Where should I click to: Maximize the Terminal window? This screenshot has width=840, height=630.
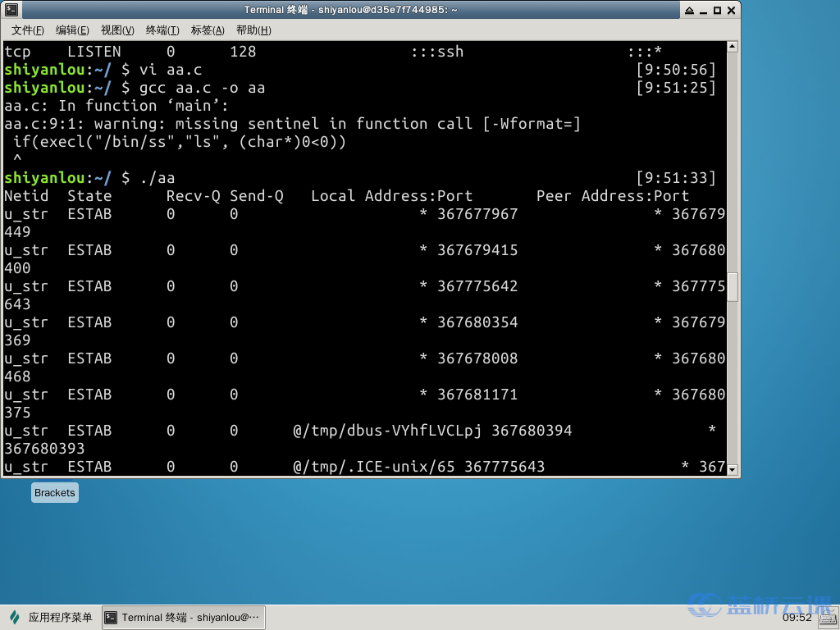tap(717, 10)
